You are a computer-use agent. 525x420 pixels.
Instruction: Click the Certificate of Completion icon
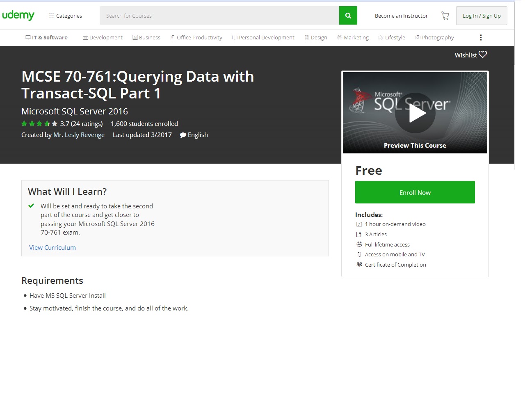(x=359, y=265)
